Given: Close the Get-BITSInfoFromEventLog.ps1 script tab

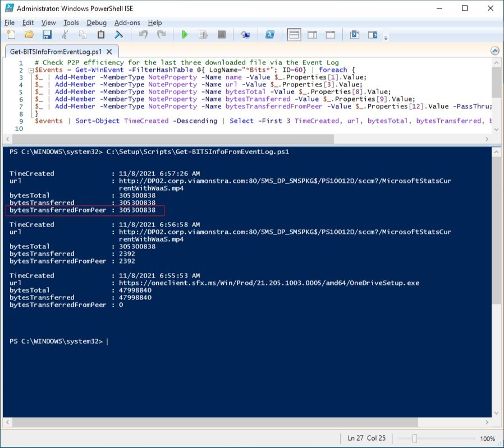Looking at the screenshot, I should [109, 52].
